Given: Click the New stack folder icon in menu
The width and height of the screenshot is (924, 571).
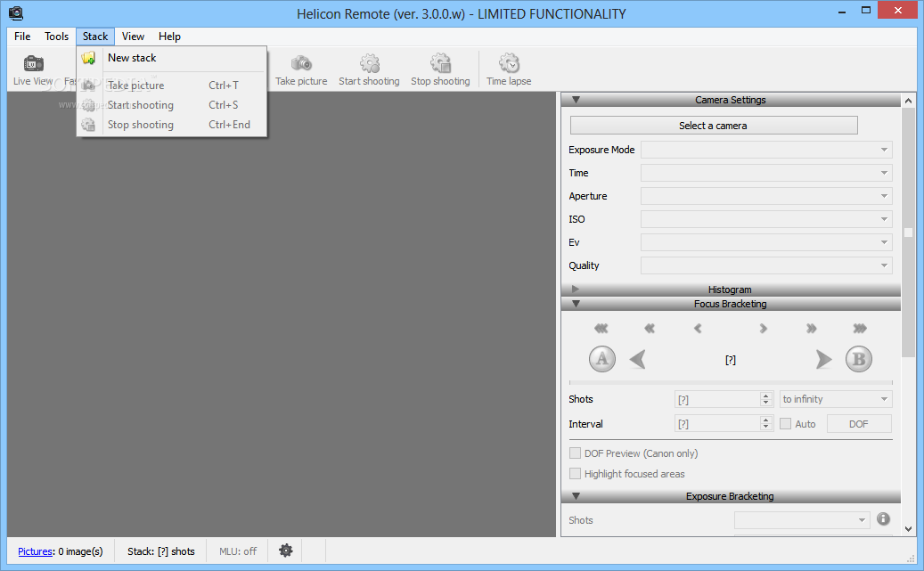Looking at the screenshot, I should point(88,58).
